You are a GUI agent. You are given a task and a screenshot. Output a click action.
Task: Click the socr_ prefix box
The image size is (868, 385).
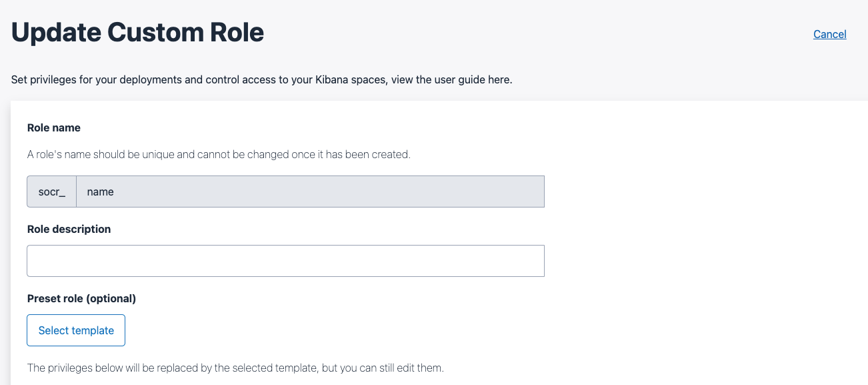coord(52,192)
